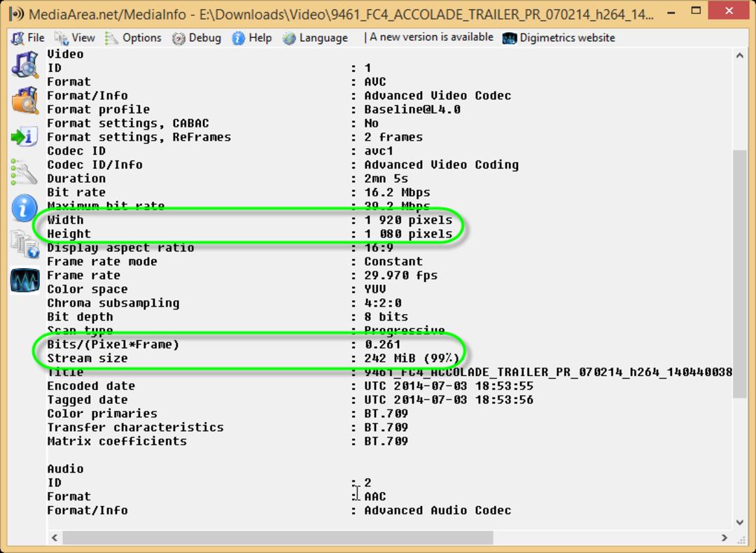The width and height of the screenshot is (756, 553).
Task: Click 'A new version is available' notice
Action: pyautogui.click(x=431, y=37)
